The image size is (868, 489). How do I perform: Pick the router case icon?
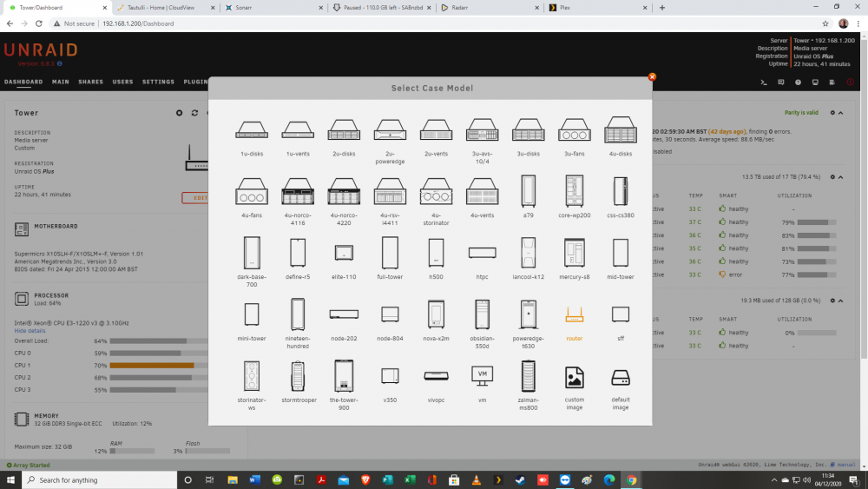(574, 315)
